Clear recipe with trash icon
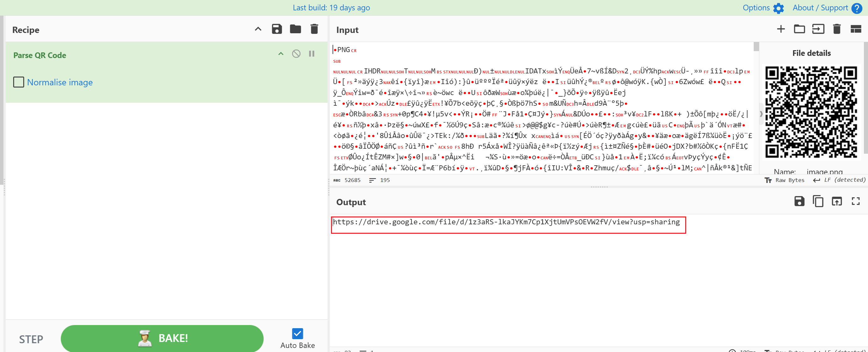Screen dimensions: 868x352 [314, 29]
